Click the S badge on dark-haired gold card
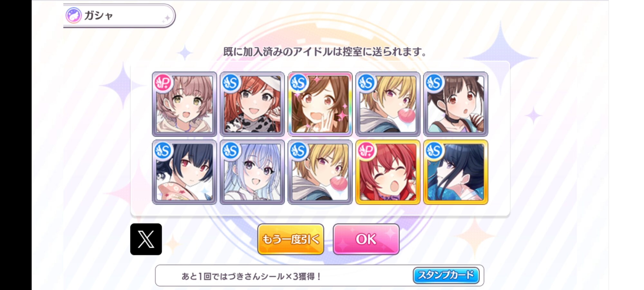Image resolution: width=644 pixels, height=290 pixels. point(434,151)
